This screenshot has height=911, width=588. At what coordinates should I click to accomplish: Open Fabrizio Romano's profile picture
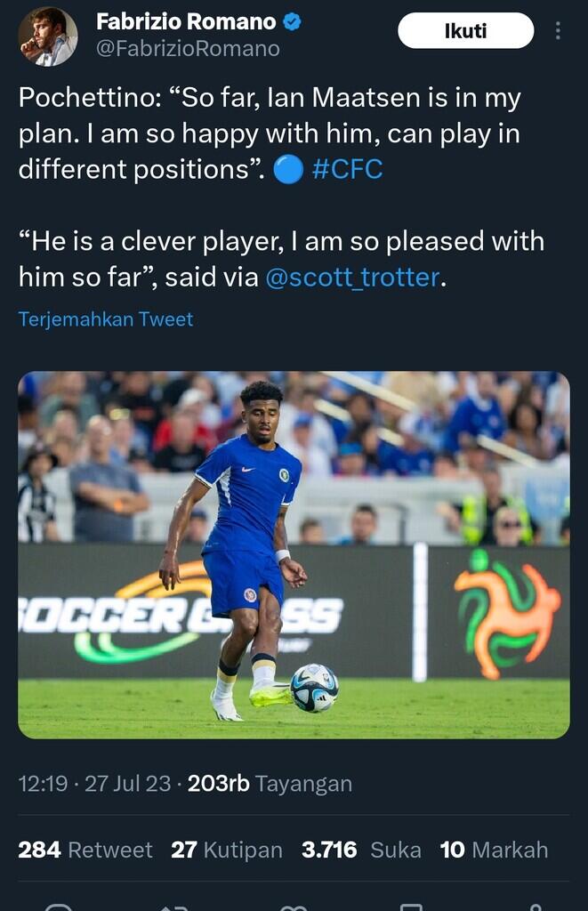pos(48,36)
